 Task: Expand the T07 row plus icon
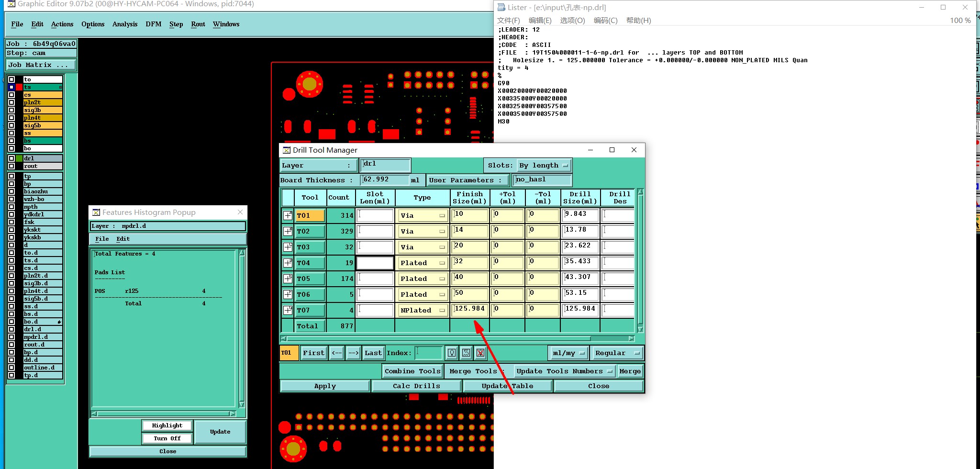[x=288, y=310]
